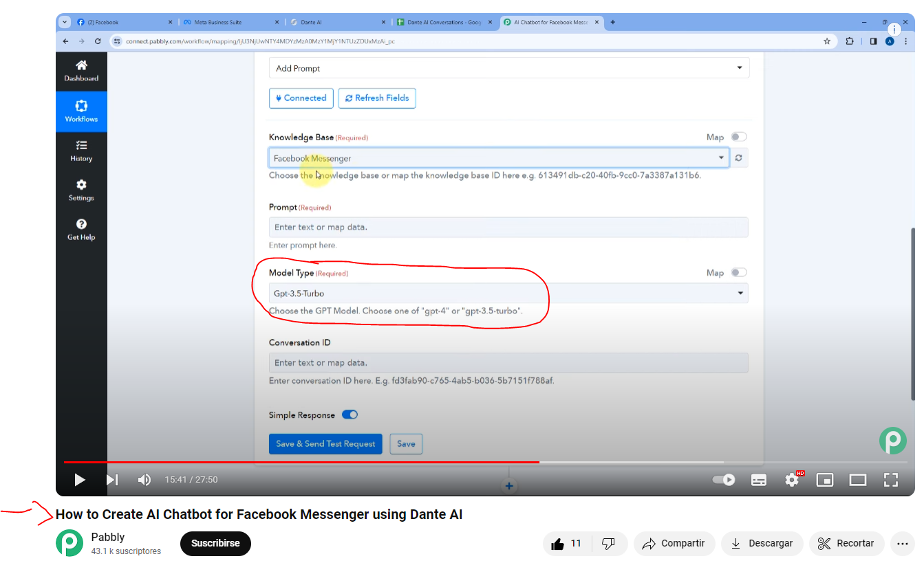
Task: Disable the Simple Response toggle
Action: [350, 415]
